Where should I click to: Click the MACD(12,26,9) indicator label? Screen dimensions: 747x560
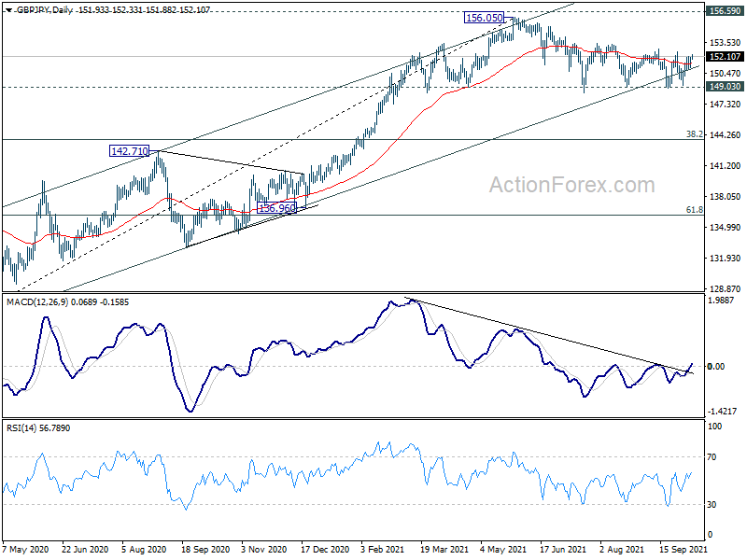[67, 301]
